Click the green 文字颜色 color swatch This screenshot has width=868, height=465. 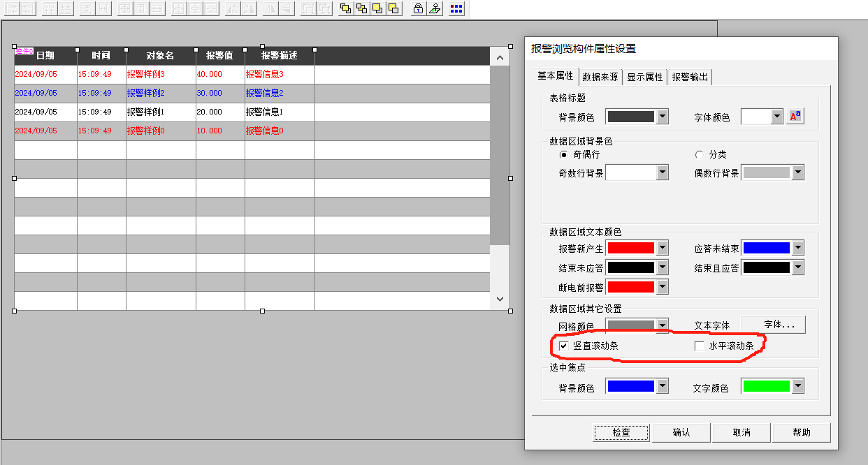pos(766,387)
